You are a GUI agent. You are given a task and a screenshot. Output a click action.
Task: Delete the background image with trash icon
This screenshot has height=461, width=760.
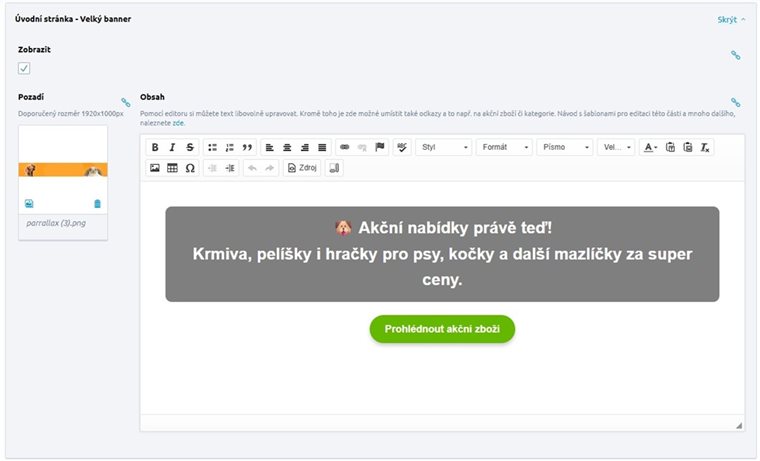coord(97,203)
